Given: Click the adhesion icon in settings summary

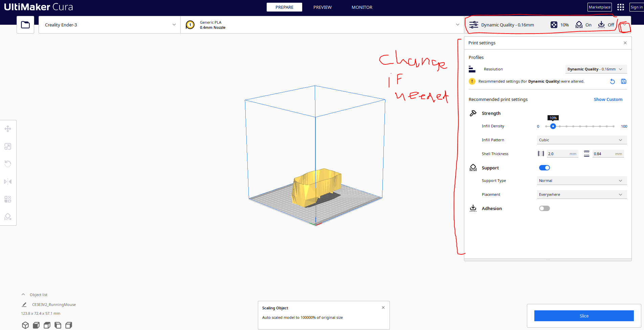Looking at the screenshot, I should pos(601,25).
